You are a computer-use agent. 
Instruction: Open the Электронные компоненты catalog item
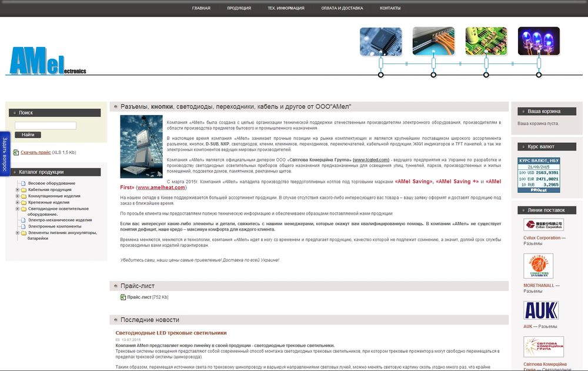tap(55, 226)
